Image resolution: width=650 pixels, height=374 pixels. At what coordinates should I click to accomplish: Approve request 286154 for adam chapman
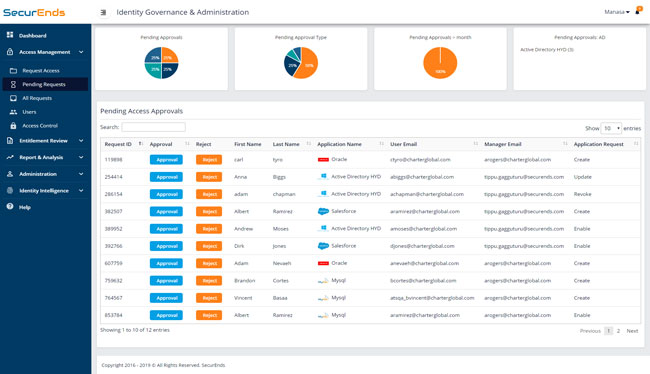[x=166, y=194]
